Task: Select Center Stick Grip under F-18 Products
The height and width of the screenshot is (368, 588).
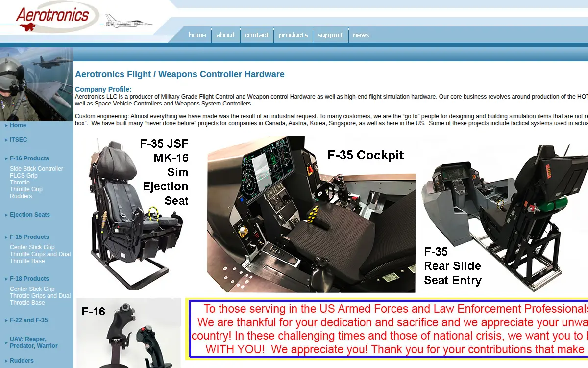Action: 32,289
